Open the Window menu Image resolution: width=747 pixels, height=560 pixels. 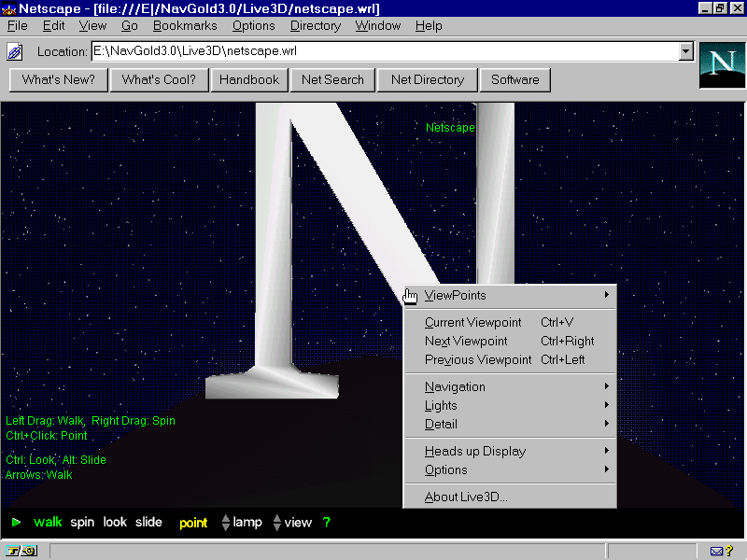[x=378, y=26]
